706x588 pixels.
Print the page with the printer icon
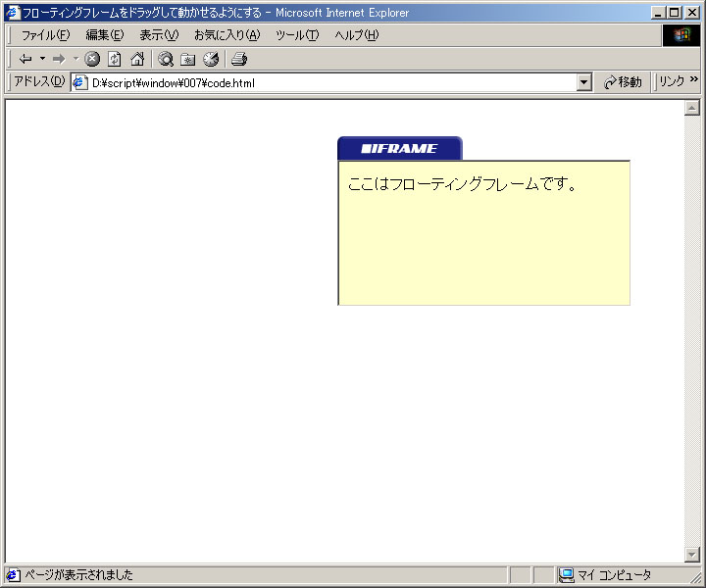(x=239, y=59)
